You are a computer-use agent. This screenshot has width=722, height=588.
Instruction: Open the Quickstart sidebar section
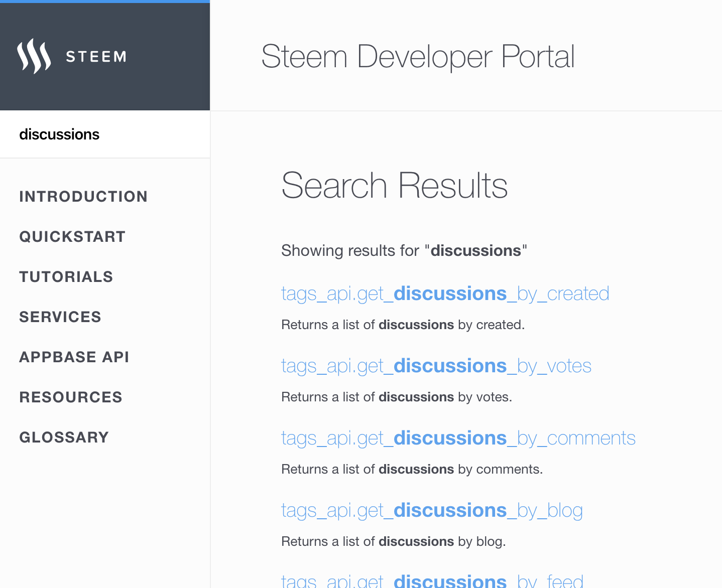click(x=72, y=237)
